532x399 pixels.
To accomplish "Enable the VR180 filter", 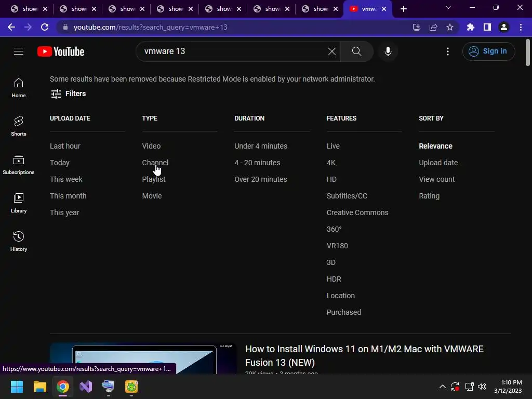I will pos(337,246).
